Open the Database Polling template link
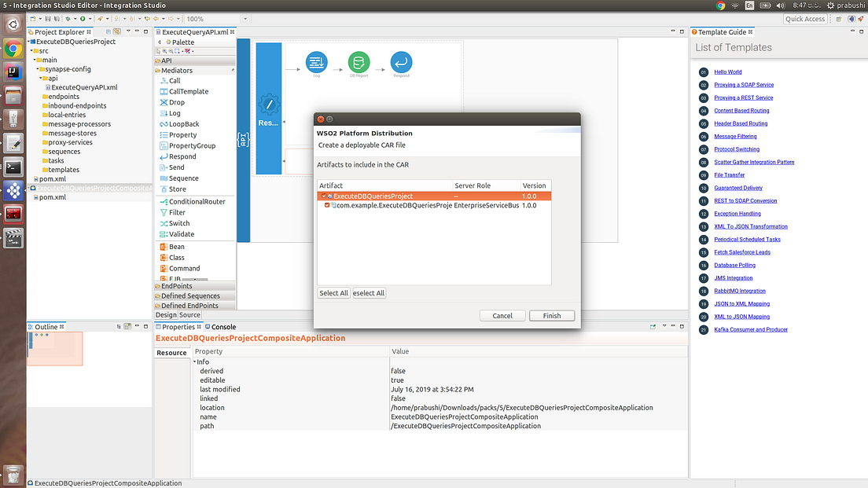 tap(734, 265)
